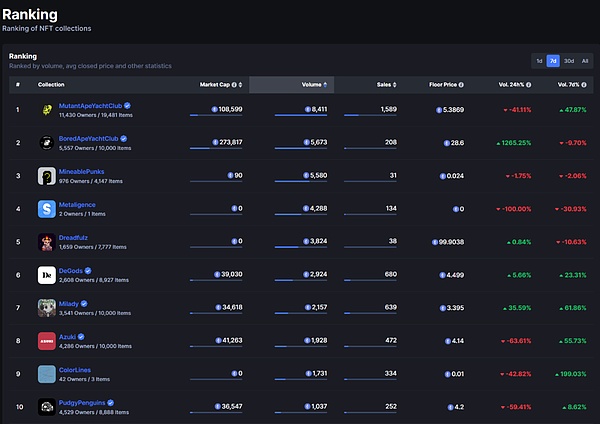Click the MutantApeYachtClub collection avatar
Image resolution: width=600 pixels, height=424 pixels.
[47, 110]
